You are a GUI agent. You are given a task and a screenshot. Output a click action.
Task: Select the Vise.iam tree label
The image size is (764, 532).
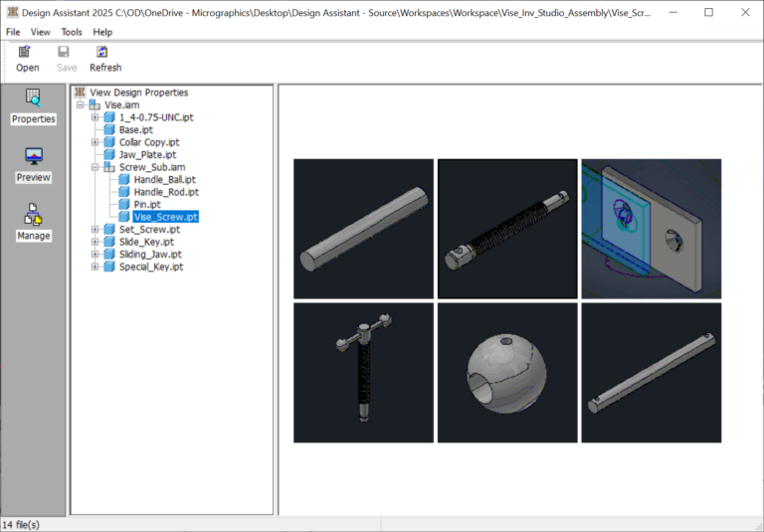coord(121,104)
